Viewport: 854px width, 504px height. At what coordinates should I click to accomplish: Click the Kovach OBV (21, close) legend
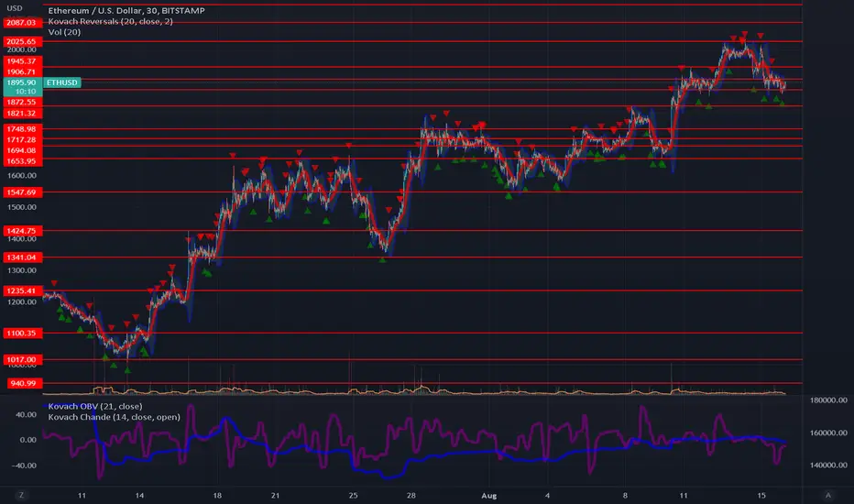pyautogui.click(x=95, y=406)
